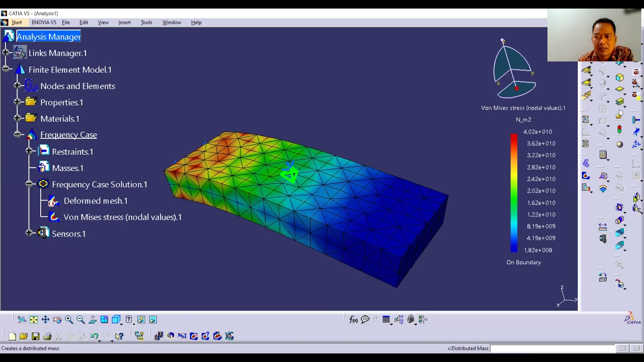The height and width of the screenshot is (362, 644).
Task: Toggle the Hide/Show tool
Action: pyautogui.click(x=141, y=320)
